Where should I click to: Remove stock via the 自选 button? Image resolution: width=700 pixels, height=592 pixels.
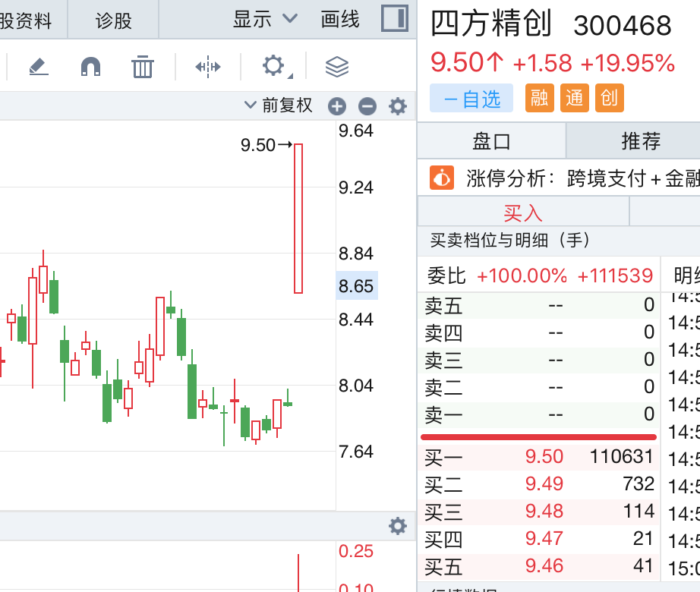click(x=471, y=98)
